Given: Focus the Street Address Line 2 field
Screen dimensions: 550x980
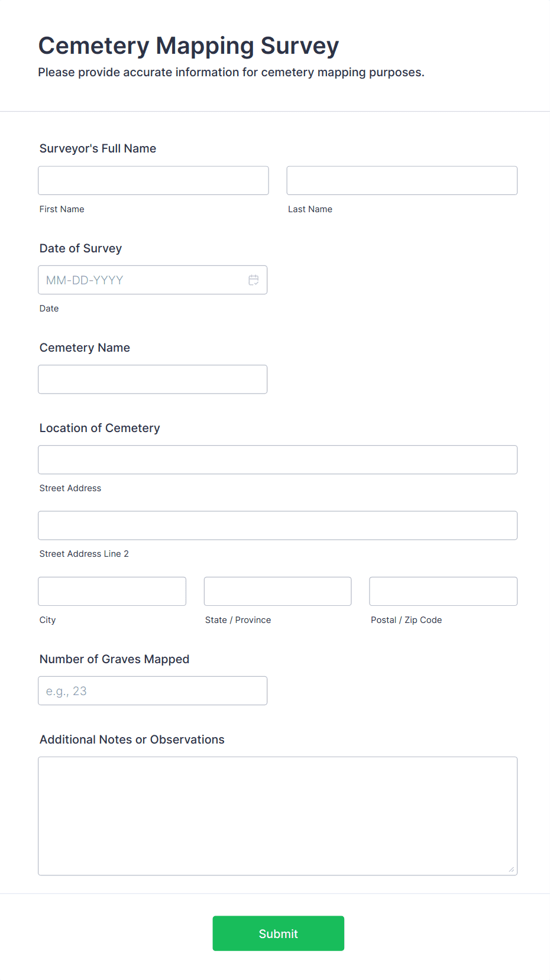Looking at the screenshot, I should click(x=277, y=525).
